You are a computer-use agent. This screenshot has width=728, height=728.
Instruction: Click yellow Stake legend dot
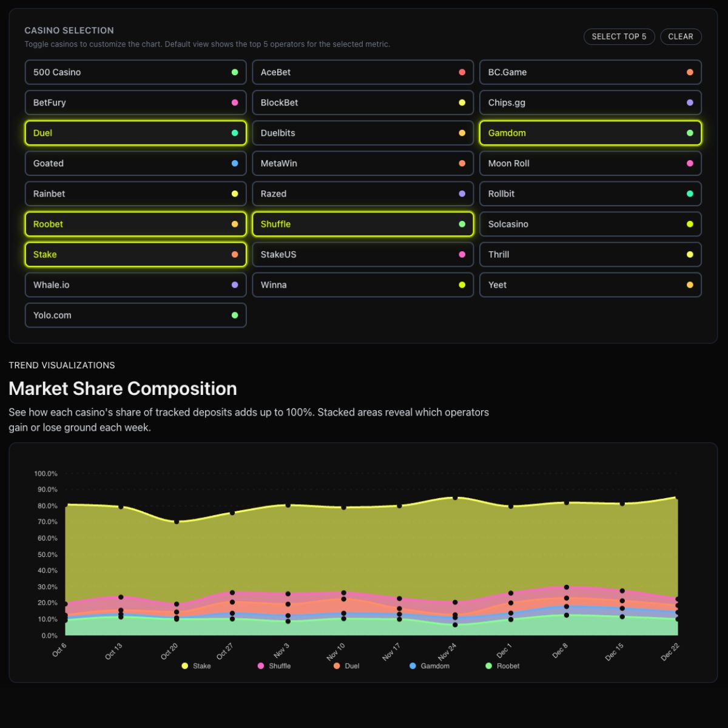pos(184,666)
